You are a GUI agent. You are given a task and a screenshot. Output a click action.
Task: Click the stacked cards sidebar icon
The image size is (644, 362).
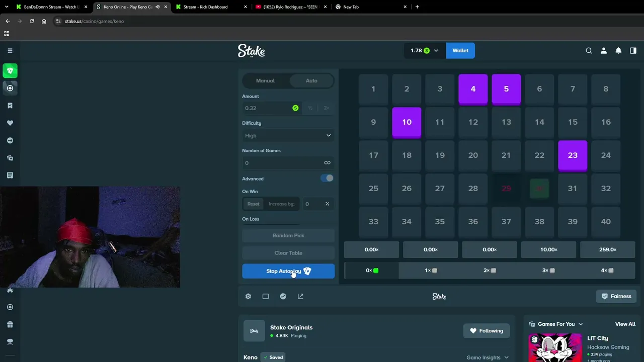click(x=10, y=158)
